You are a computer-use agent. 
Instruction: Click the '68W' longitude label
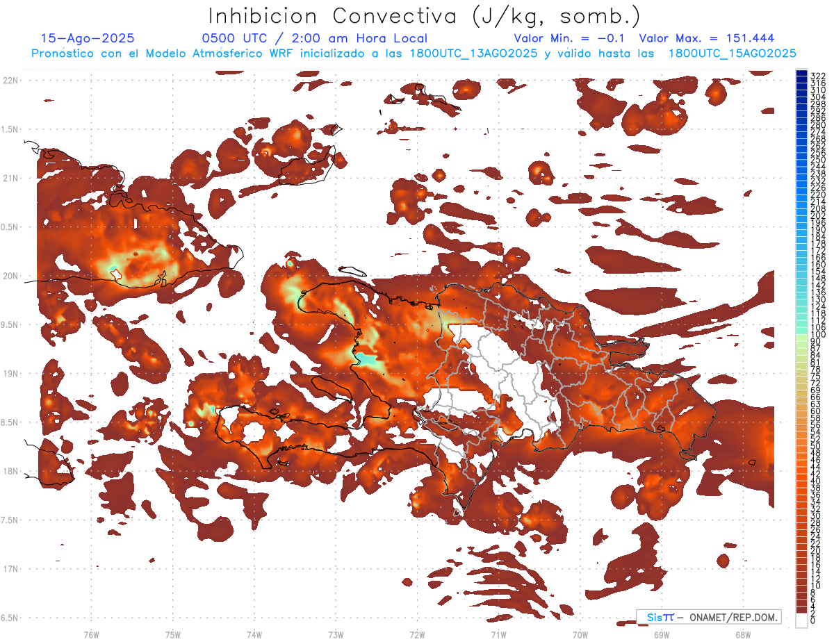742,634
